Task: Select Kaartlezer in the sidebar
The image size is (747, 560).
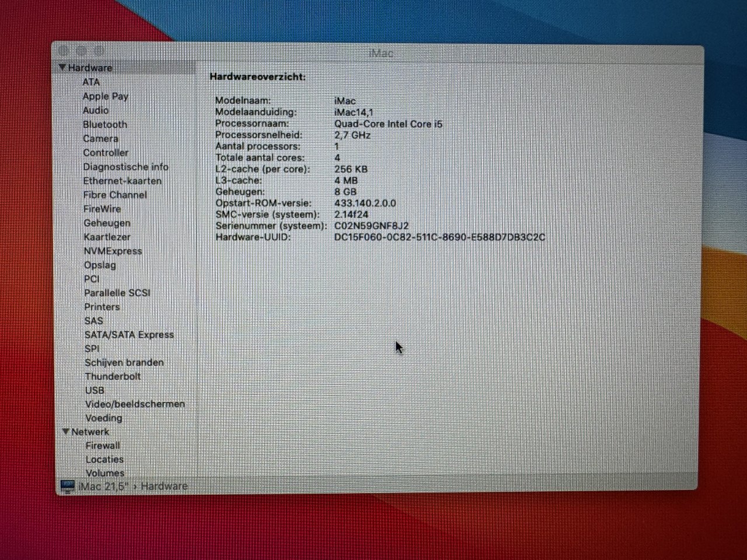Action: point(107,237)
